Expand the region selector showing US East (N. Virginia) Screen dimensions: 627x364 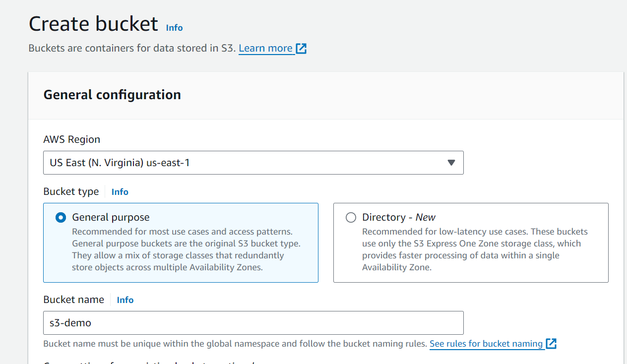pyautogui.click(x=253, y=162)
